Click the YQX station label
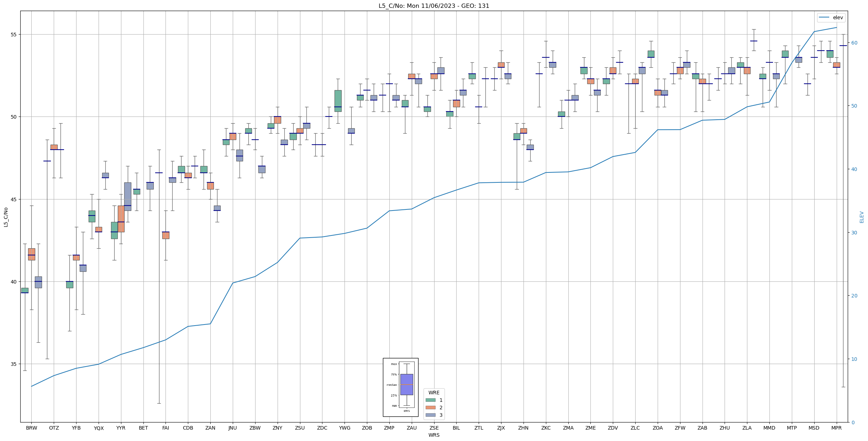The height and width of the screenshot is (441, 868). coord(99,428)
